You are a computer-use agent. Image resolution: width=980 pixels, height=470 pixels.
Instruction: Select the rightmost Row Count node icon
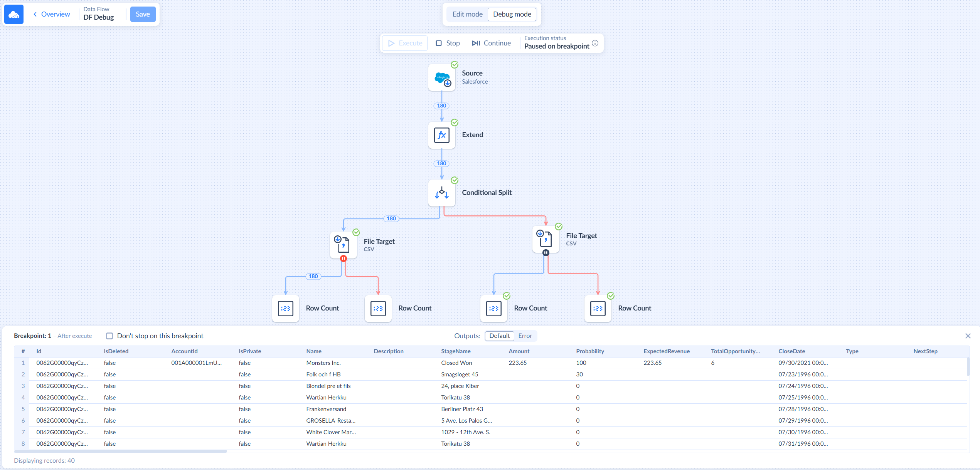click(x=598, y=309)
